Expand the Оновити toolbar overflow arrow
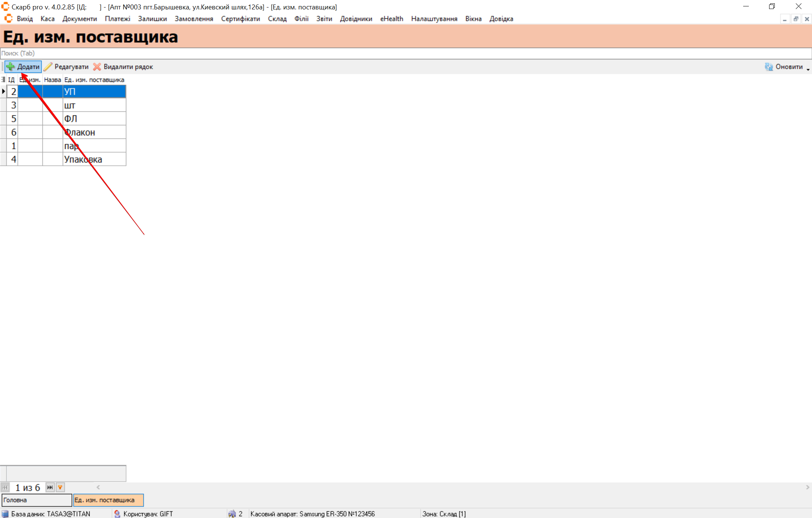The height and width of the screenshot is (518, 812). click(x=808, y=69)
